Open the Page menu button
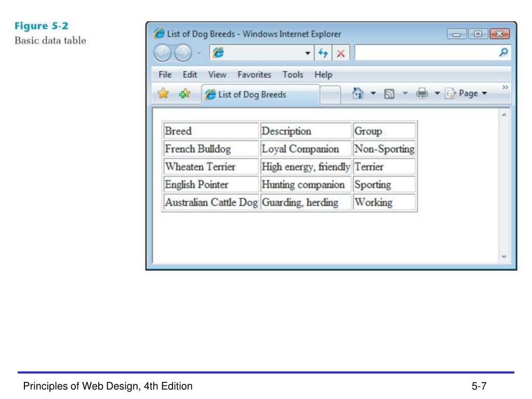This screenshot has height=399, width=532. click(x=466, y=94)
